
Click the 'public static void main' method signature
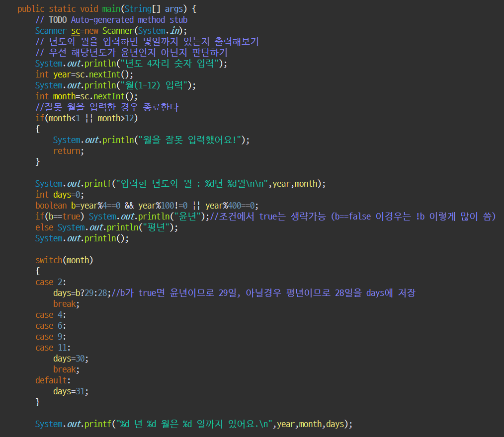point(107,9)
